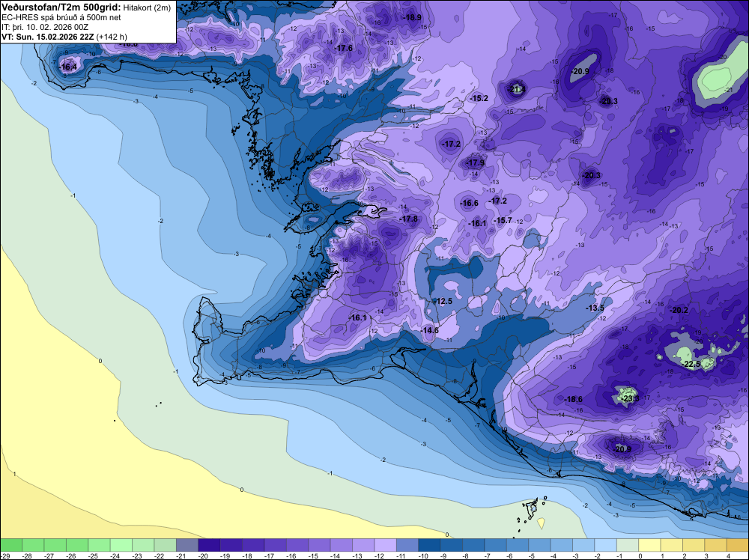749x560 pixels.
Task: Click the -16.4 temperature label on the map
Action: tap(68, 67)
